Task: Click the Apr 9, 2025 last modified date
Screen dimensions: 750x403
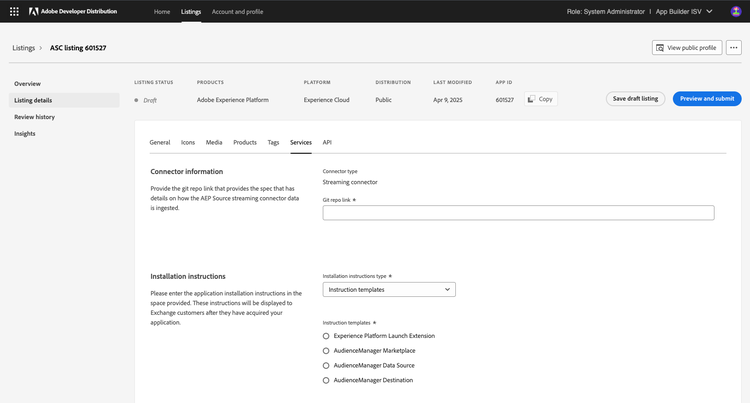Action: (x=448, y=100)
